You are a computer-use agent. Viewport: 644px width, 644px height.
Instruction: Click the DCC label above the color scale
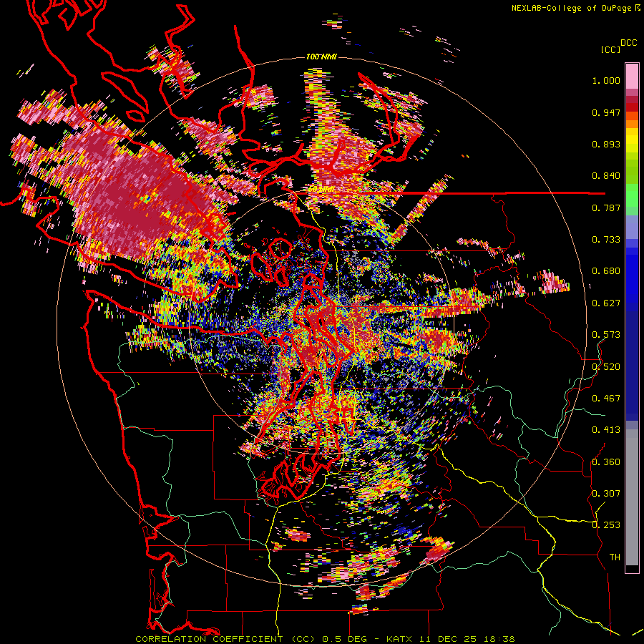[x=628, y=43]
